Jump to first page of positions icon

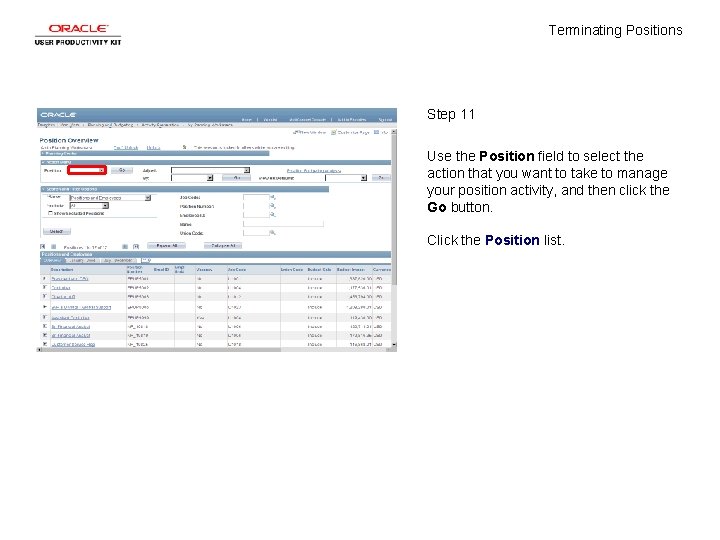point(43,247)
